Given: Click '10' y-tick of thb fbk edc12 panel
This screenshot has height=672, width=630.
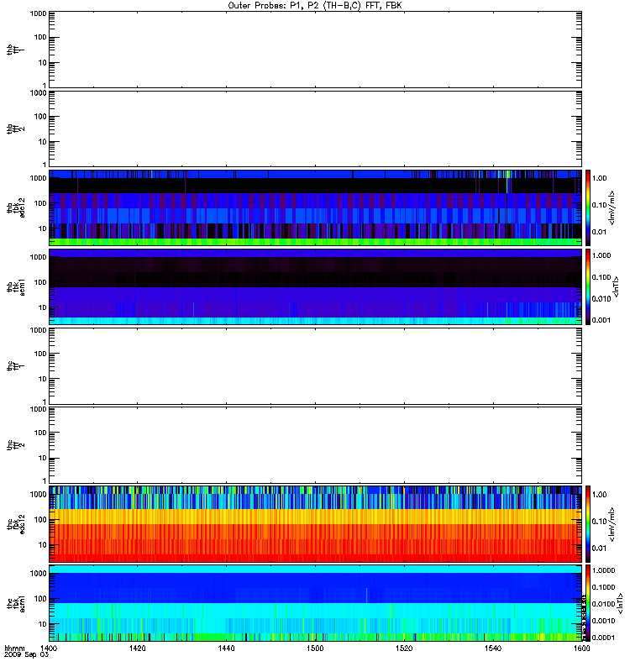Looking at the screenshot, I should point(43,228).
